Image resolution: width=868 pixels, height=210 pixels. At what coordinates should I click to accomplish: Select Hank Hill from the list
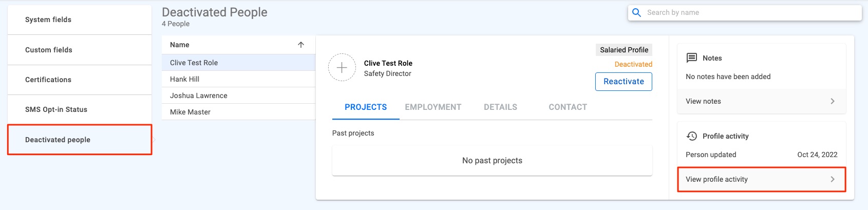coord(238,79)
